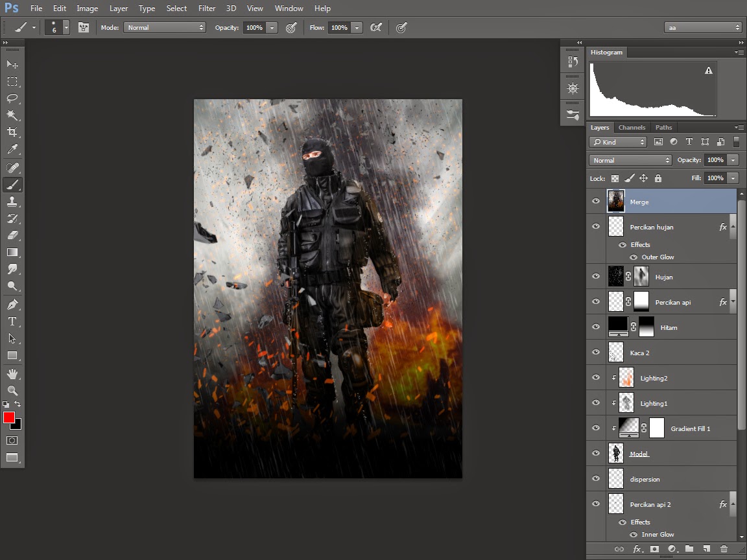
Task: Hide the Hujan layer
Action: (596, 277)
